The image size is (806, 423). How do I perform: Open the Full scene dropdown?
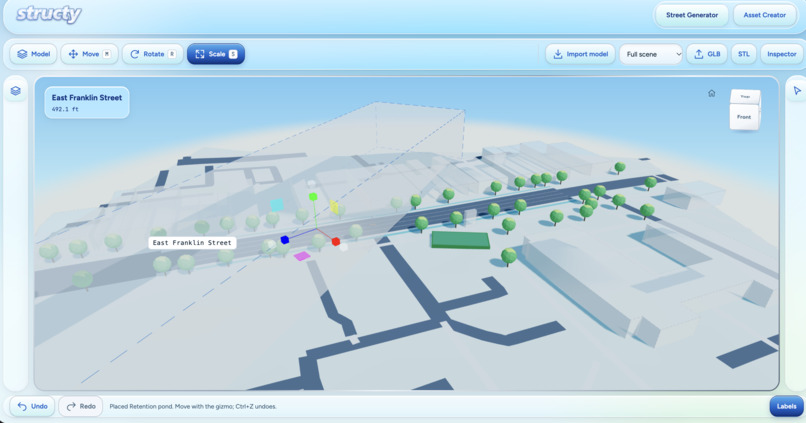651,54
